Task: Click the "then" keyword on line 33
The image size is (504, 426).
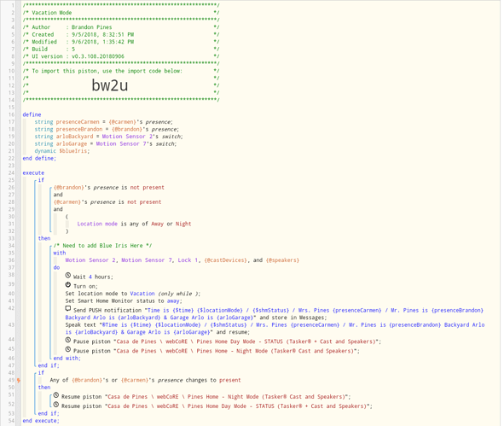Action: [44, 238]
